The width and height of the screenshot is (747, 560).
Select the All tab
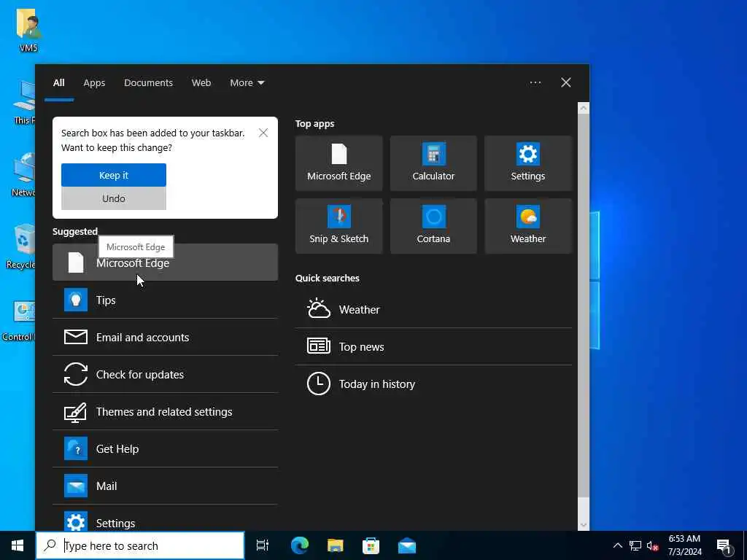[58, 83]
